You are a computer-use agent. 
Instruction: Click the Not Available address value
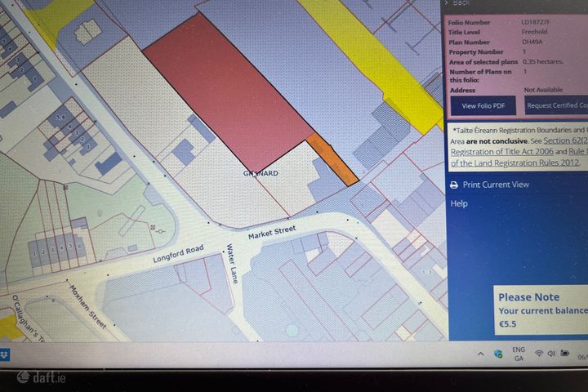click(x=543, y=90)
